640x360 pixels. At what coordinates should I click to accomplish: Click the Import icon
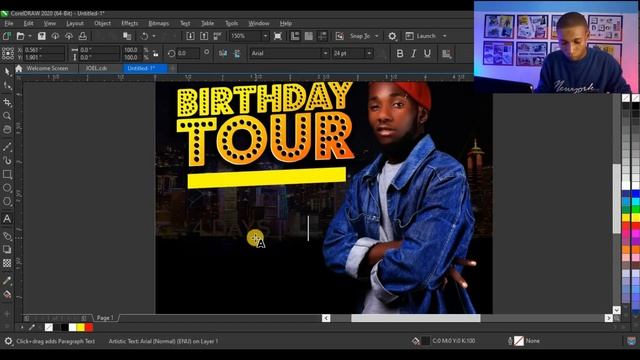pyautogui.click(x=190, y=36)
